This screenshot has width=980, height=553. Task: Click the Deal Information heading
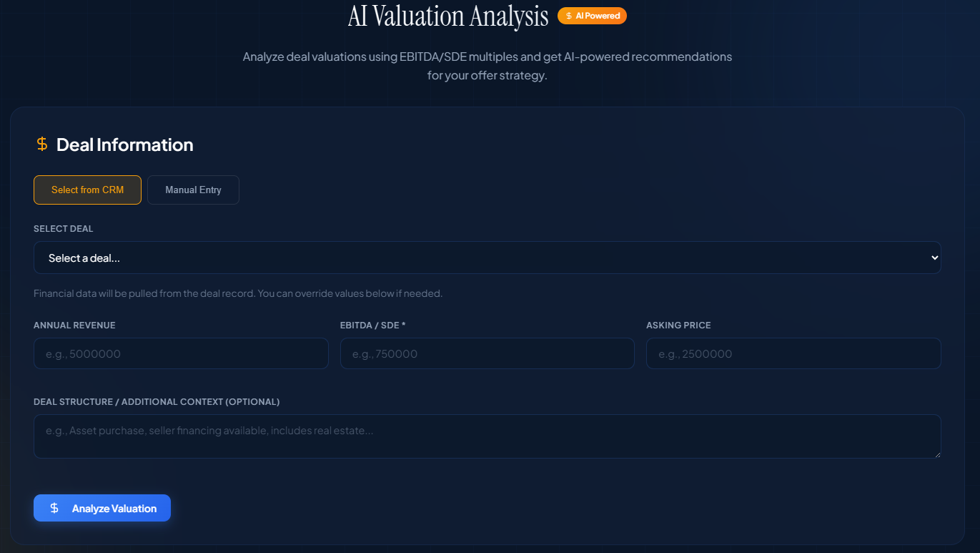pos(125,145)
